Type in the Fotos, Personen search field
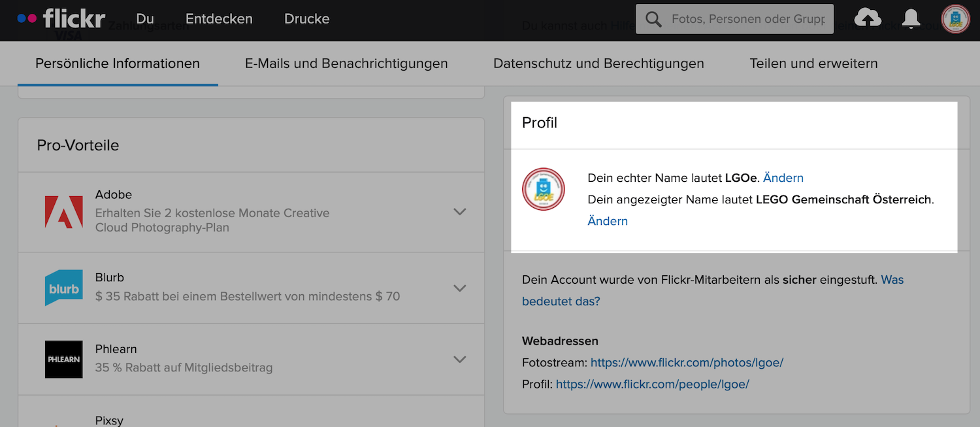The height and width of the screenshot is (427, 980). [x=748, y=19]
